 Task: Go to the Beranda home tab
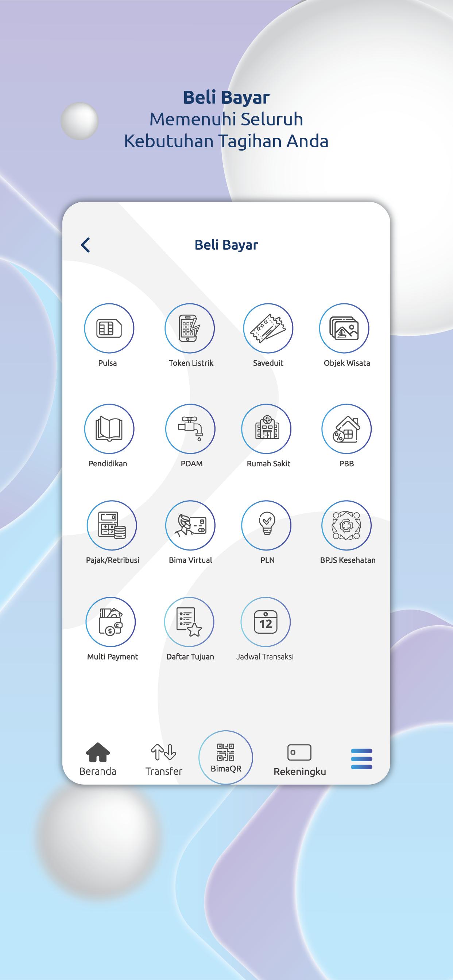click(98, 759)
